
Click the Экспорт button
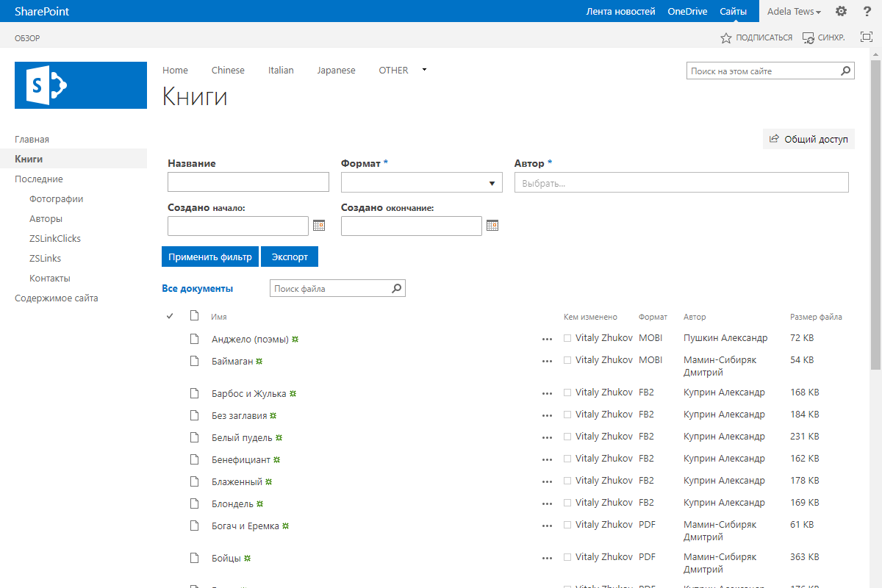290,257
